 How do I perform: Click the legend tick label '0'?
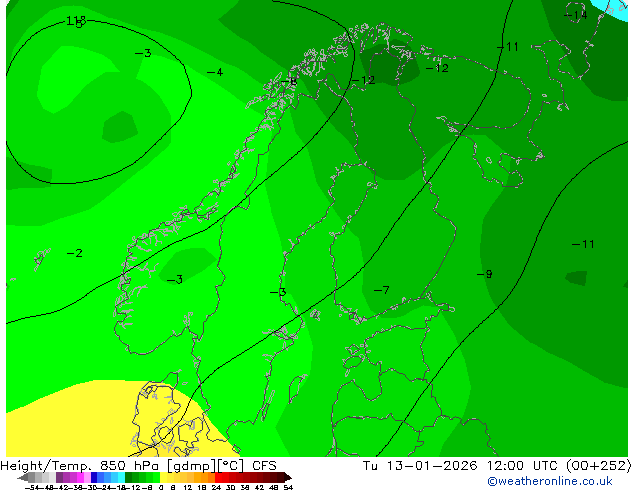(x=161, y=487)
